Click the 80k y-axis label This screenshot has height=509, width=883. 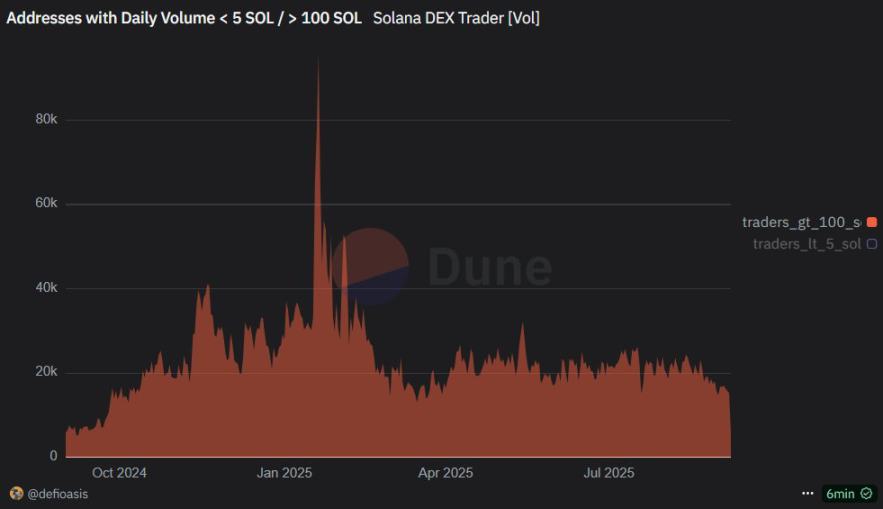(x=46, y=119)
